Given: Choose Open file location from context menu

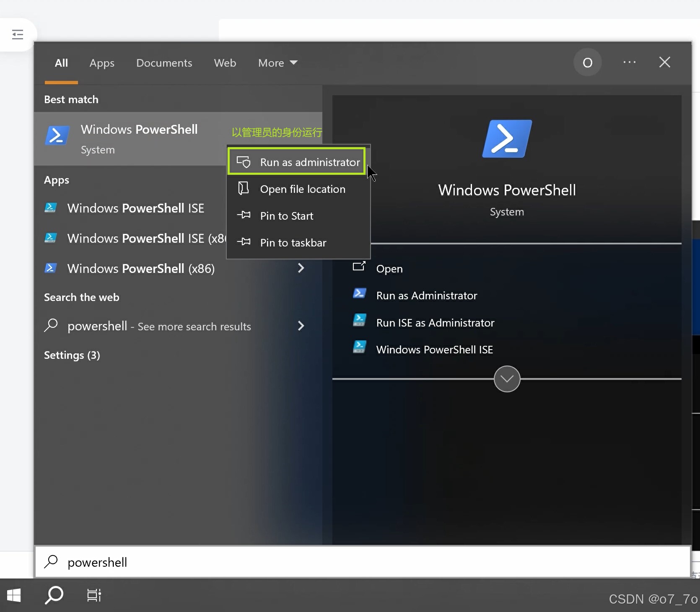Looking at the screenshot, I should (298, 189).
